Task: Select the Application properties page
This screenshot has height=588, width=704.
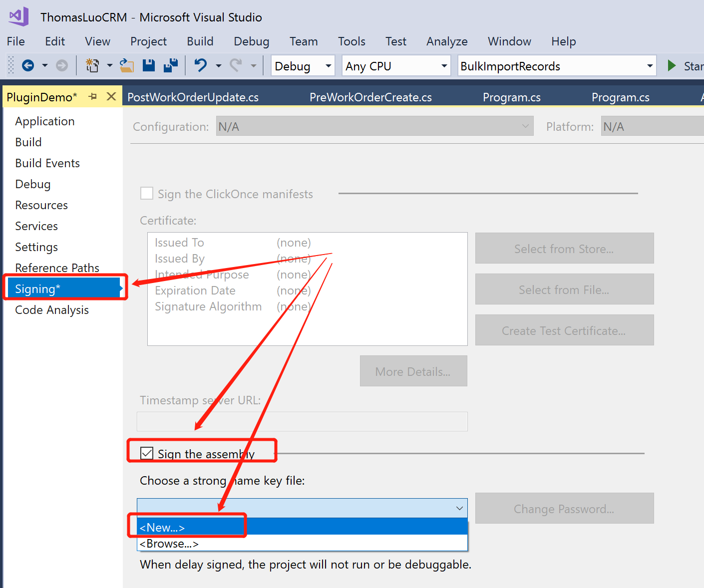Action: (45, 121)
